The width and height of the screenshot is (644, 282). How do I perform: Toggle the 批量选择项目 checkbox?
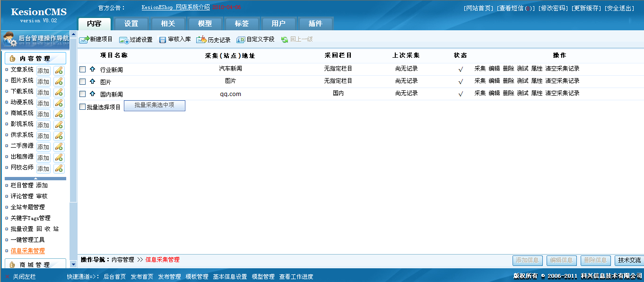point(83,107)
